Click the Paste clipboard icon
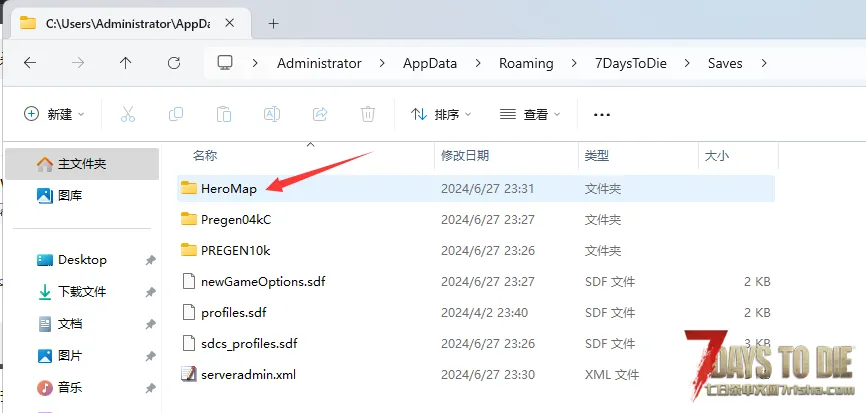 [x=224, y=114]
